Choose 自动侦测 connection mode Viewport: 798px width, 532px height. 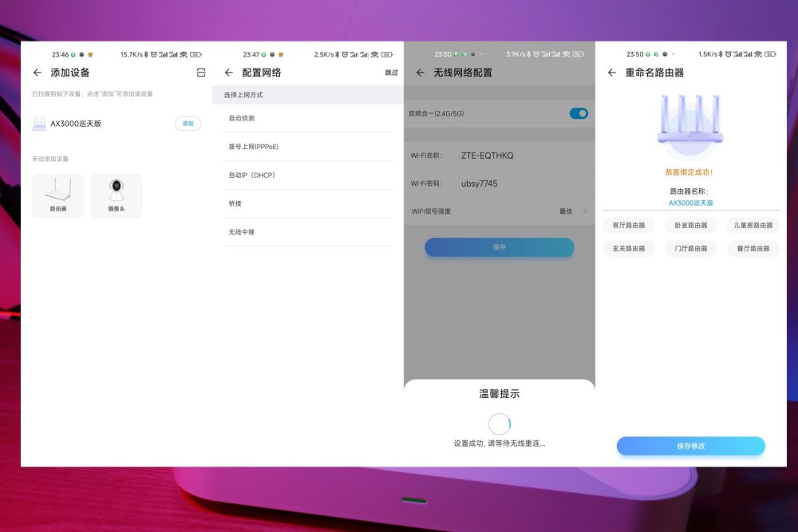click(308, 118)
